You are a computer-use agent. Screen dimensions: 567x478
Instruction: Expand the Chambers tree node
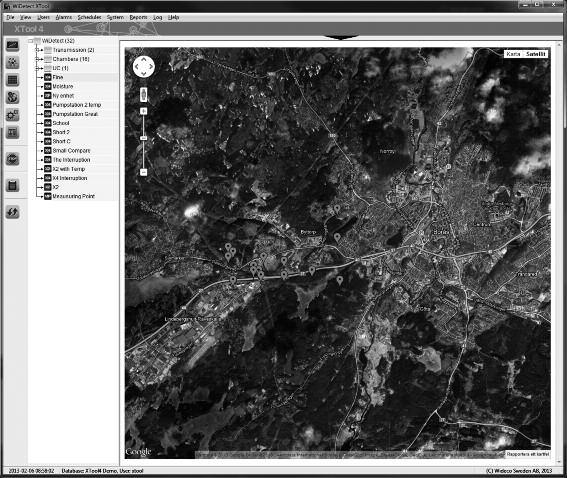[x=37, y=59]
